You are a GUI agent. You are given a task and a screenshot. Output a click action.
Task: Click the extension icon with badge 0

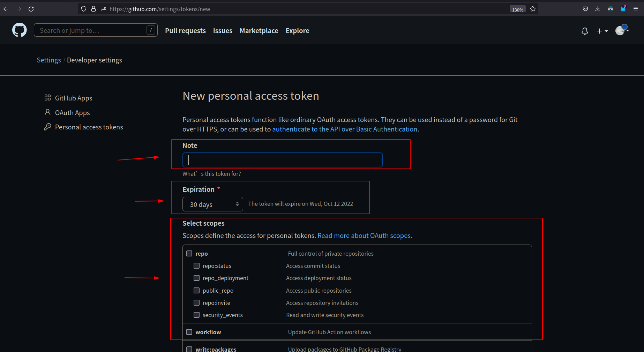623,9
